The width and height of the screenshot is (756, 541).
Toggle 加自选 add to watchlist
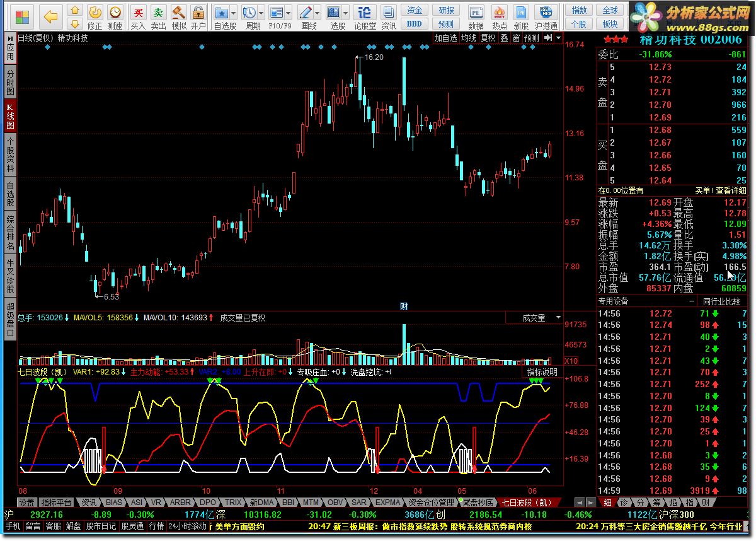pos(445,38)
